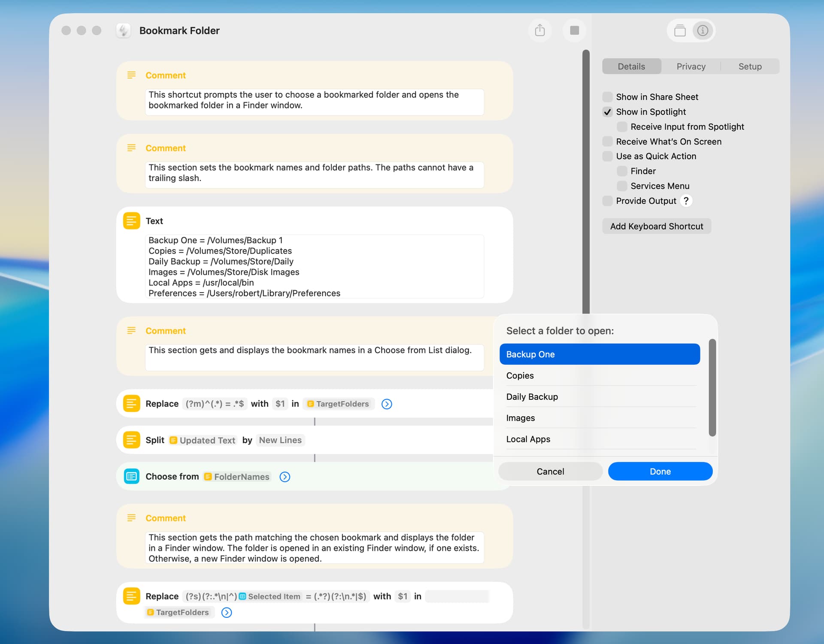Expand options for Replace TargetFolders action
The image size is (824, 644).
(386, 404)
